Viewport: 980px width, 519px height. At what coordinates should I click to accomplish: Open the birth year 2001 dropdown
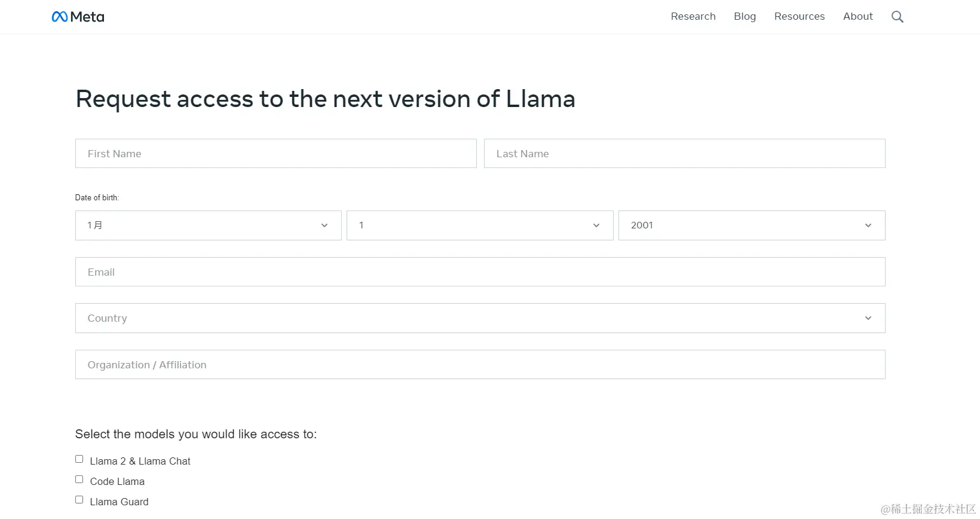751,225
